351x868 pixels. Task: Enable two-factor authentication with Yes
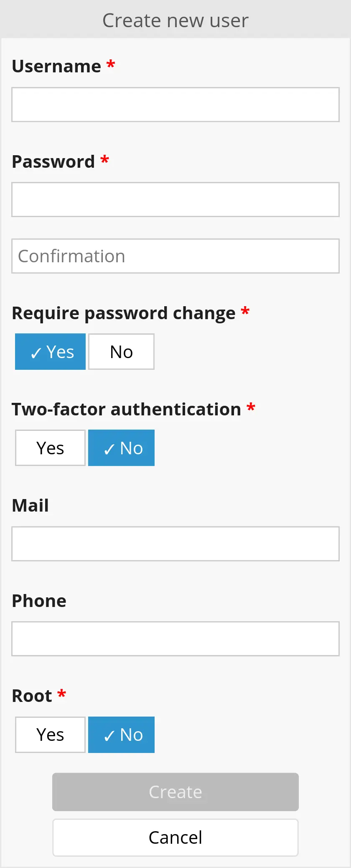click(51, 448)
